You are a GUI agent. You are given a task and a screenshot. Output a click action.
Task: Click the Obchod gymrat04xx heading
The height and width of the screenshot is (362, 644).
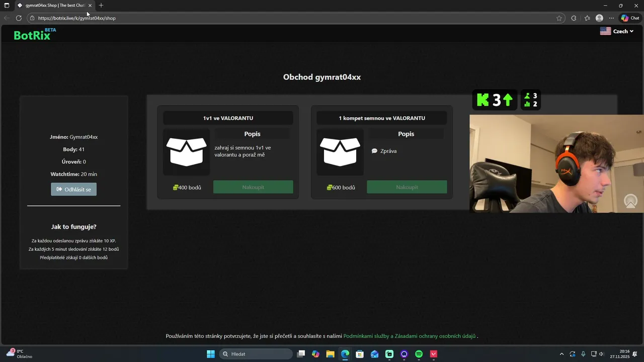click(322, 77)
